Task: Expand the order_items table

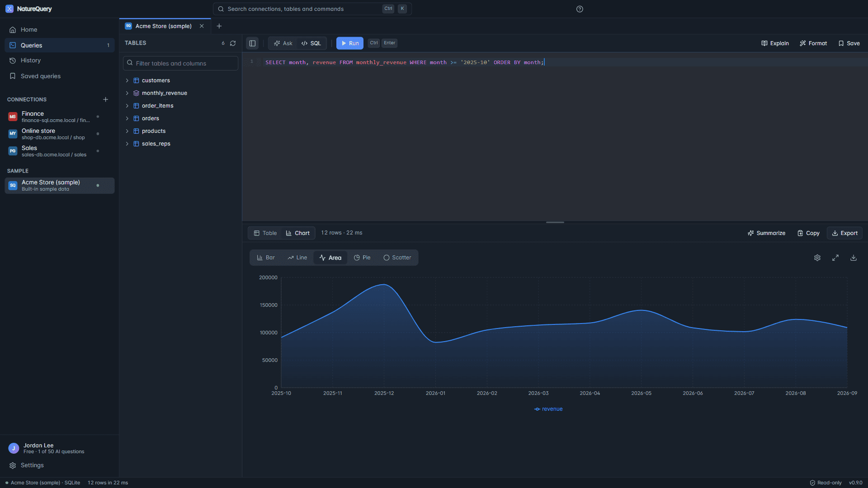Action: [x=127, y=106]
